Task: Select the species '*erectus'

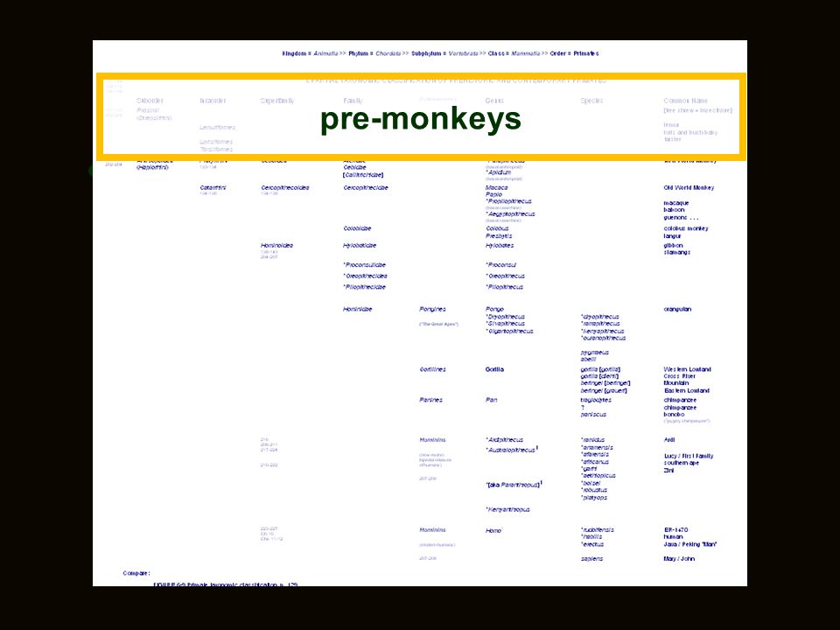Action: (592, 544)
